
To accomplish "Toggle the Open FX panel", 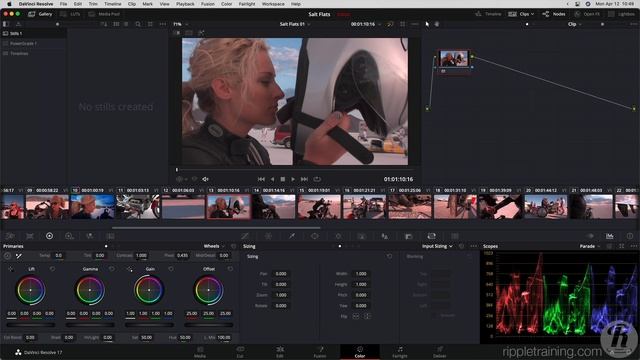I will tap(587, 14).
